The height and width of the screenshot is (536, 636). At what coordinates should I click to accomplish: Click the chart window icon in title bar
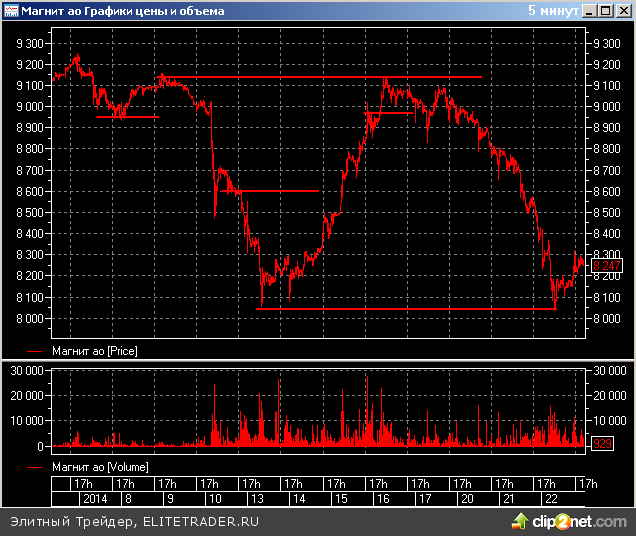[10, 11]
